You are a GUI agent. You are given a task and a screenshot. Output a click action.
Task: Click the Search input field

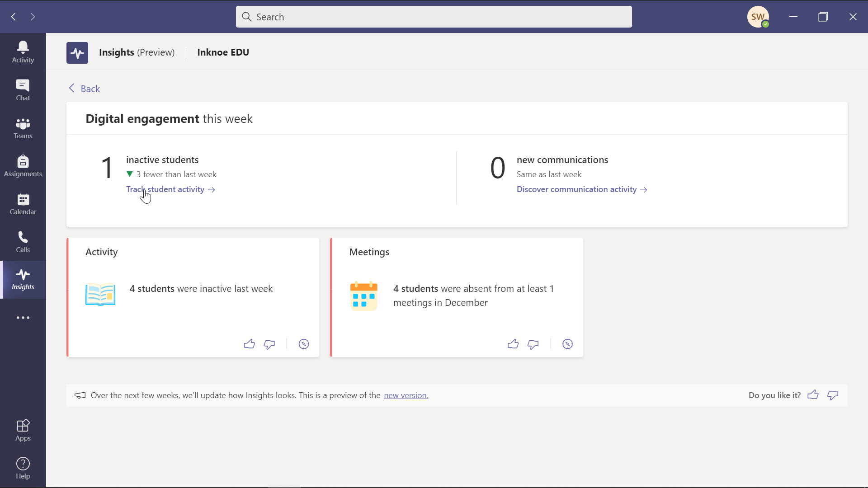pos(434,17)
